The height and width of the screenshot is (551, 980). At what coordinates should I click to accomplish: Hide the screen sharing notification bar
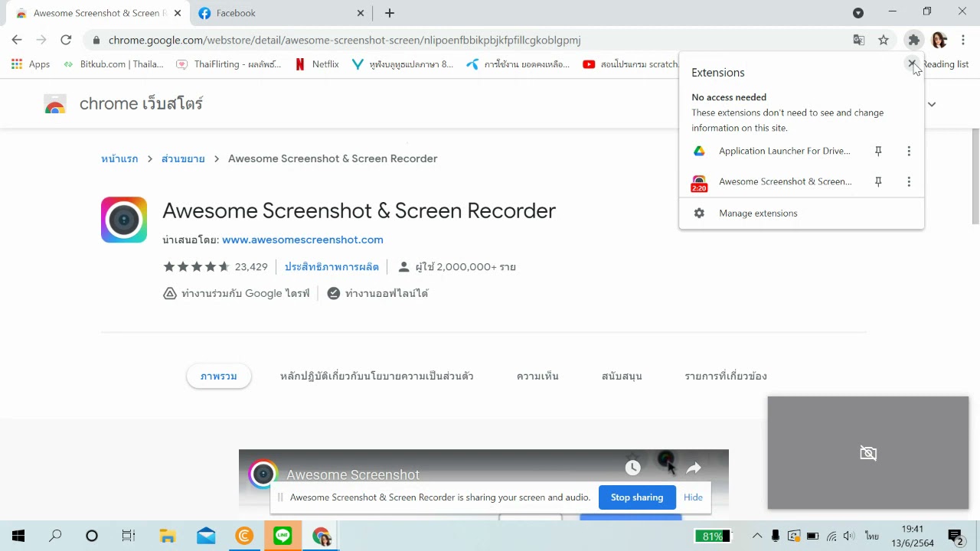[693, 497]
